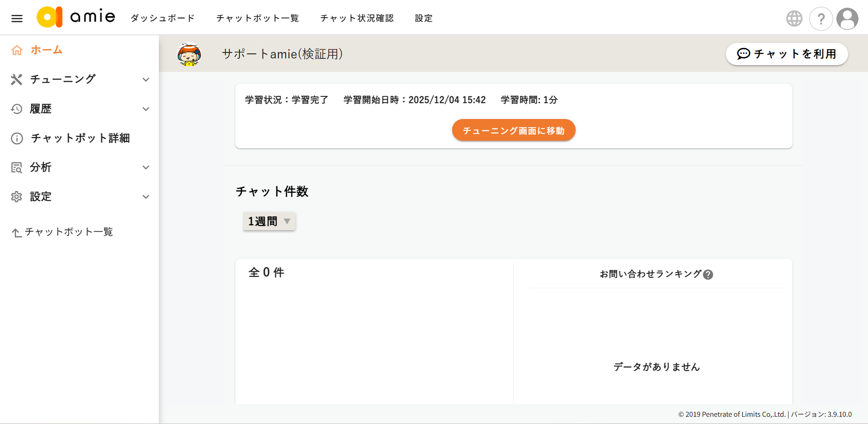The image size is (868, 424).
Task: Click the チャットを利用 button
Action: click(x=786, y=54)
